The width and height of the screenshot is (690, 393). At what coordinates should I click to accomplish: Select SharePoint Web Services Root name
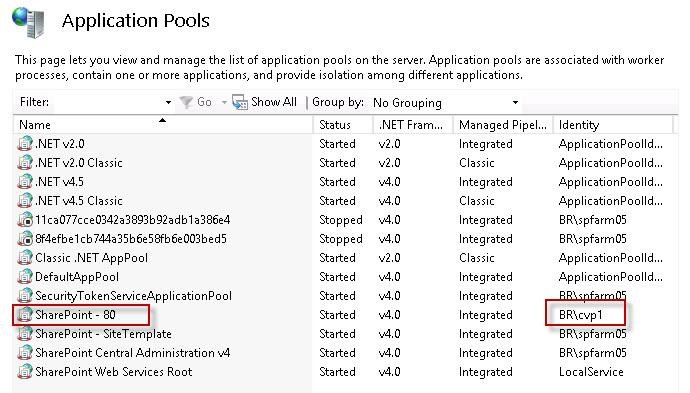click(x=114, y=372)
